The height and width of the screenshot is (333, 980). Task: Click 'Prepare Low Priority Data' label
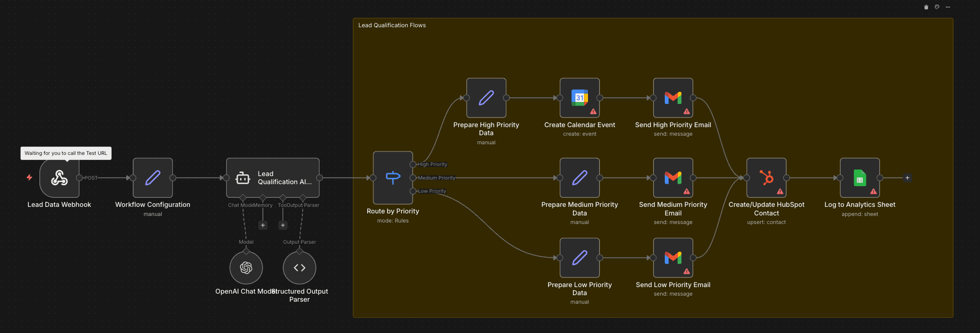579,289
